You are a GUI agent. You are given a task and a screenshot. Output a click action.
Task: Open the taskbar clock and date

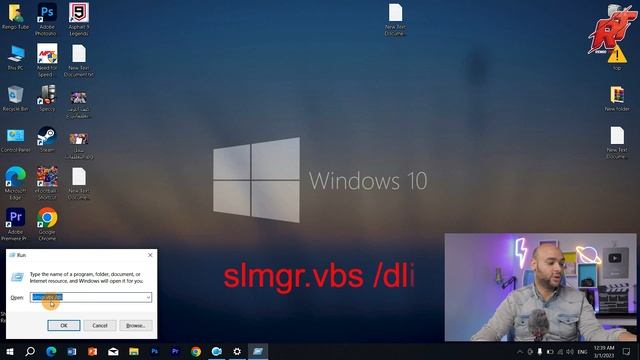point(604,351)
